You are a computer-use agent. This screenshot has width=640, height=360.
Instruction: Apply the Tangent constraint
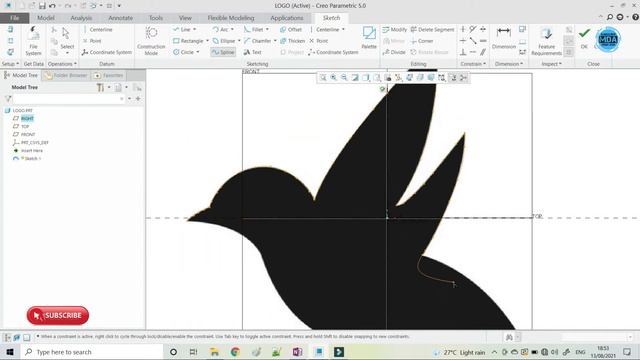point(473,29)
